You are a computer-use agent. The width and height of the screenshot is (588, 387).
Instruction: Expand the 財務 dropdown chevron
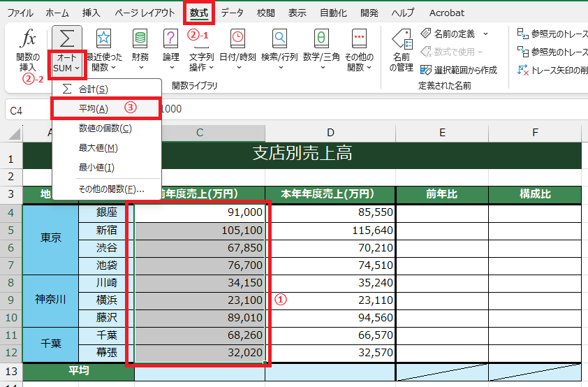pos(141,68)
